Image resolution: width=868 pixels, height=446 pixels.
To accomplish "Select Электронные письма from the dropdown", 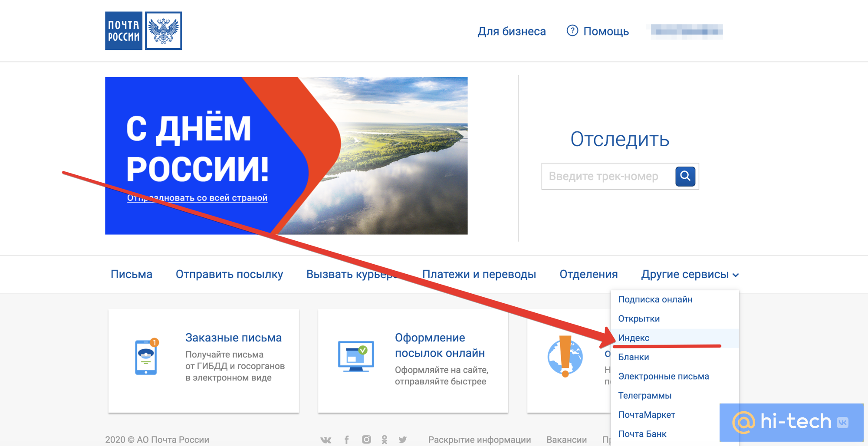I will [x=674, y=376].
